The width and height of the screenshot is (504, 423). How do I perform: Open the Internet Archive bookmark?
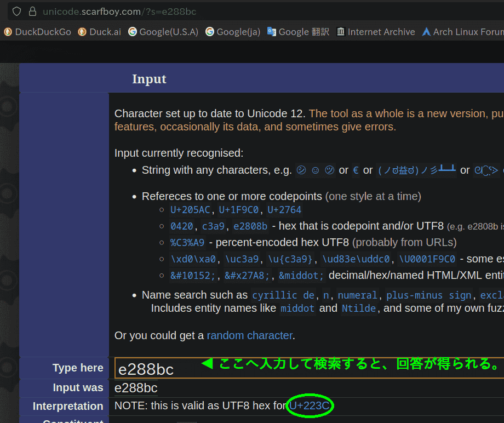[x=376, y=32]
